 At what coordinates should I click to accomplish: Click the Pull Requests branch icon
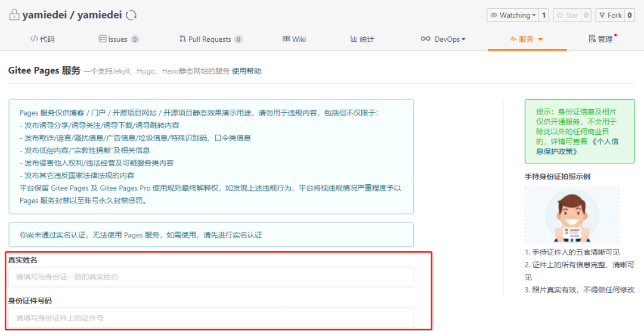pos(183,39)
